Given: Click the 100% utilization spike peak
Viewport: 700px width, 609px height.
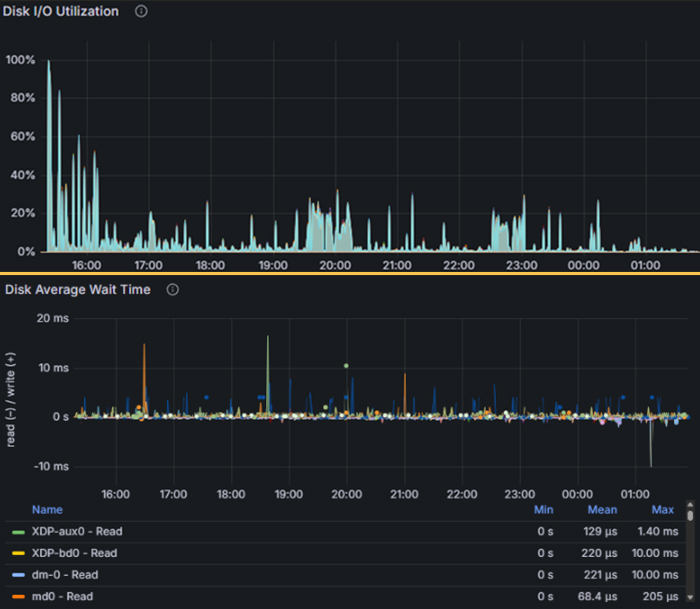Looking at the screenshot, I should click(x=49, y=61).
